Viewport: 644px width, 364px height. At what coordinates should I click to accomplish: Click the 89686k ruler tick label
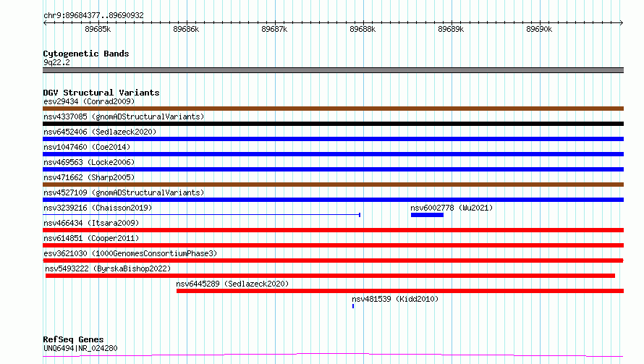coord(186,29)
